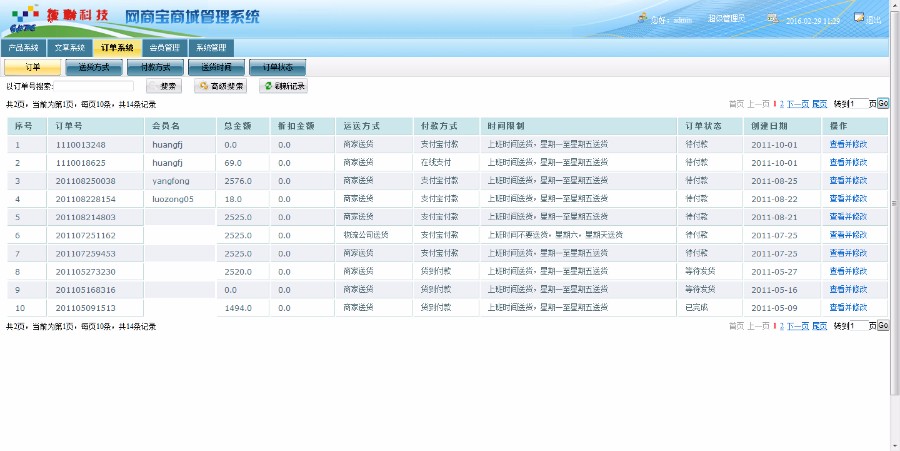Click 尾页 in the top pagination

(820, 104)
